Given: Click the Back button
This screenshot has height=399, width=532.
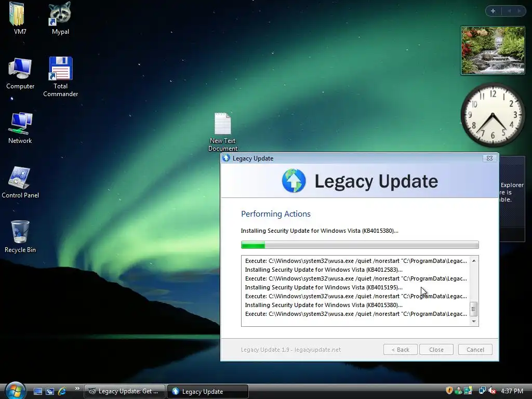Looking at the screenshot, I should 401,350.
